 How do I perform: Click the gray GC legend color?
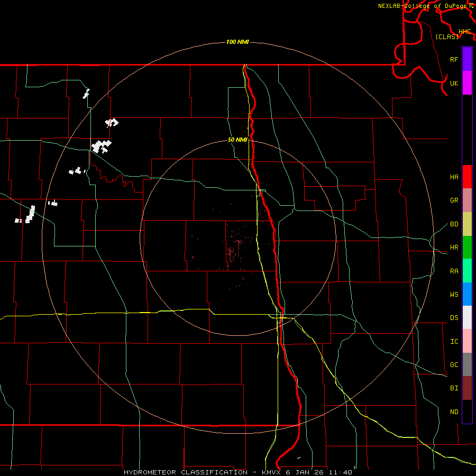pos(467,364)
